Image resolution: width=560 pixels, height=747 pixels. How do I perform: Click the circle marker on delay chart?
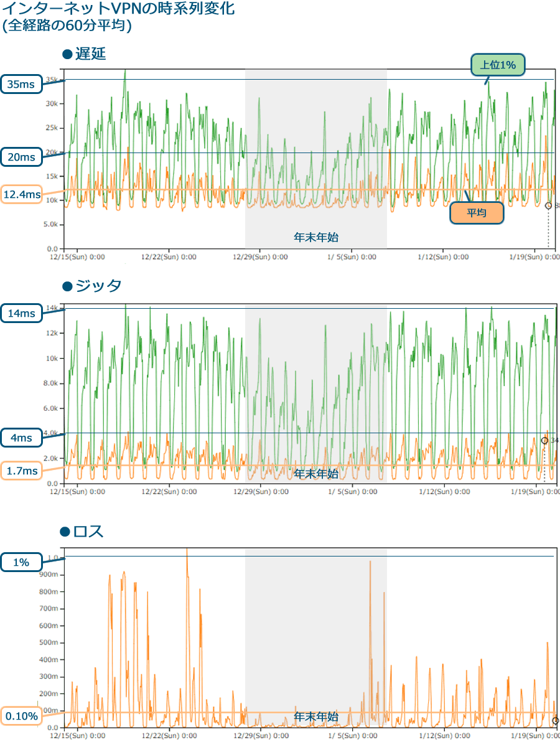548,205
